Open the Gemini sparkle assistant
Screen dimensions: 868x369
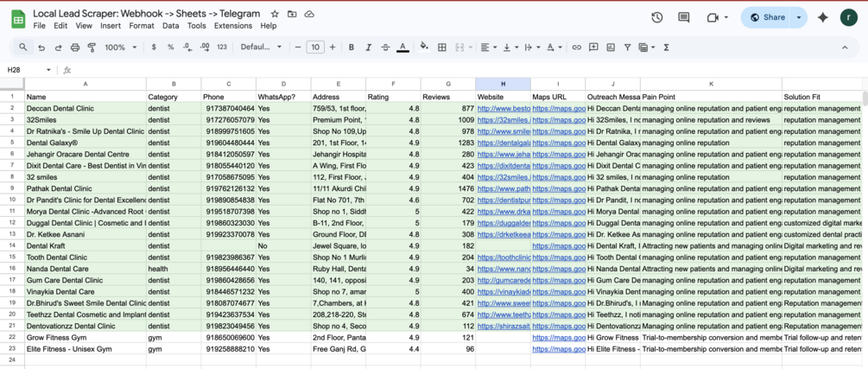[822, 18]
